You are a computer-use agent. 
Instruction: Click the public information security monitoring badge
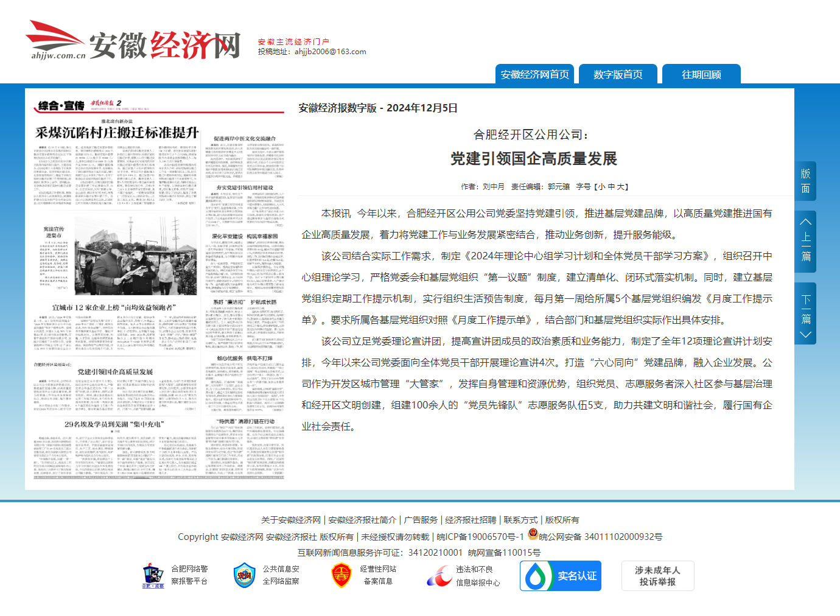point(244,575)
